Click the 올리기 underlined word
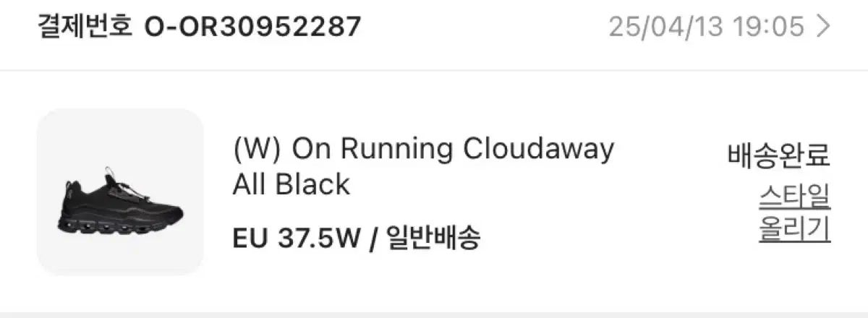Image resolution: width=868 pixels, height=318 pixels. point(794,230)
